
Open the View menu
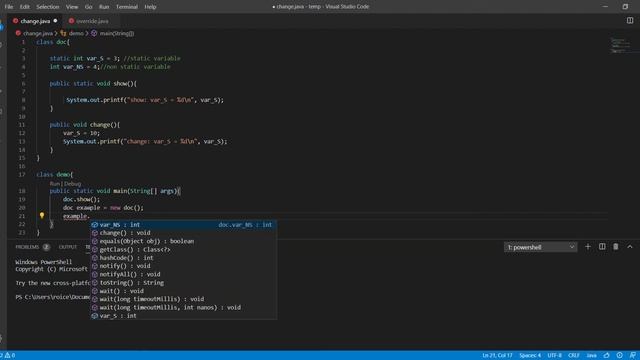(72, 7)
